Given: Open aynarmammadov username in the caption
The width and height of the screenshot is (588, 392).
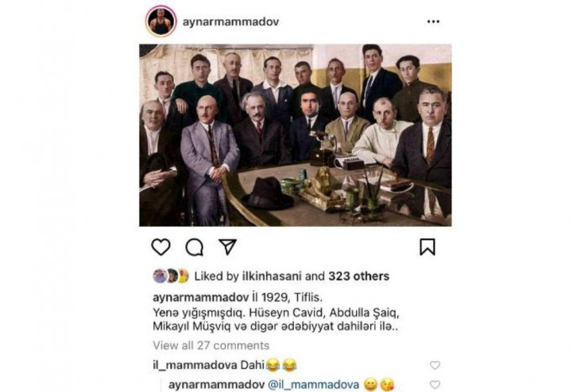Looking at the screenshot, I should [200, 298].
